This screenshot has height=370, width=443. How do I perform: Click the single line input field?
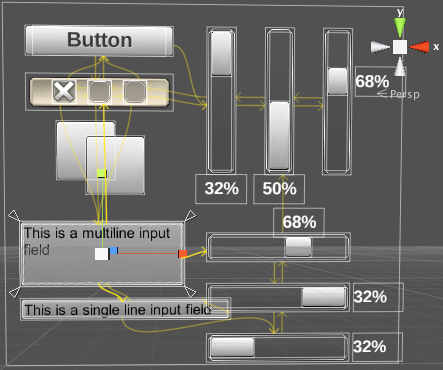(125, 310)
